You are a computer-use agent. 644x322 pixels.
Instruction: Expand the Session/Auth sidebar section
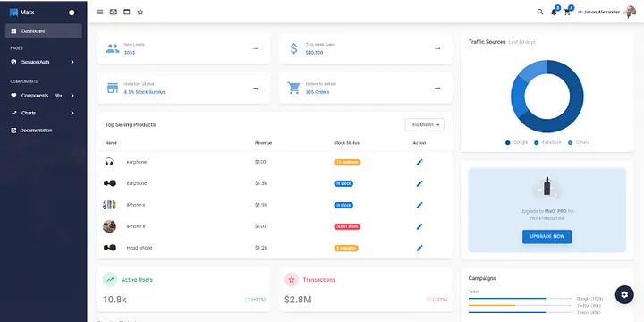tap(43, 62)
